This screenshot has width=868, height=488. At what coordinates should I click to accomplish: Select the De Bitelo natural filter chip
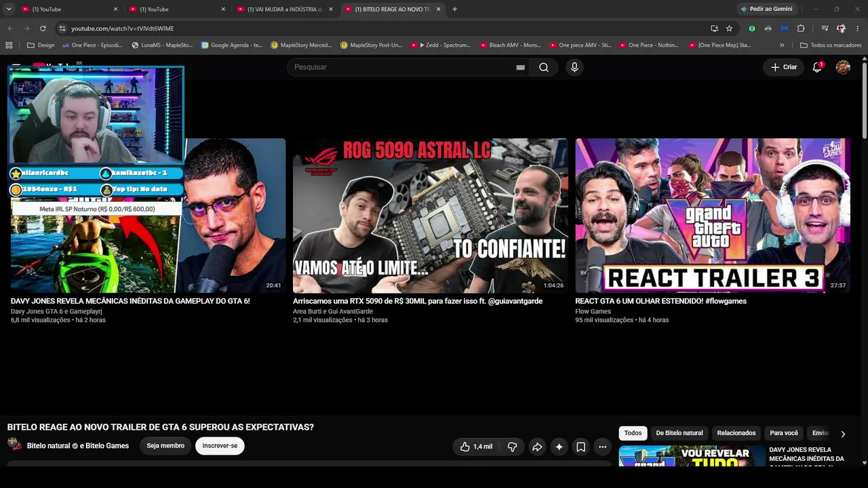click(679, 433)
